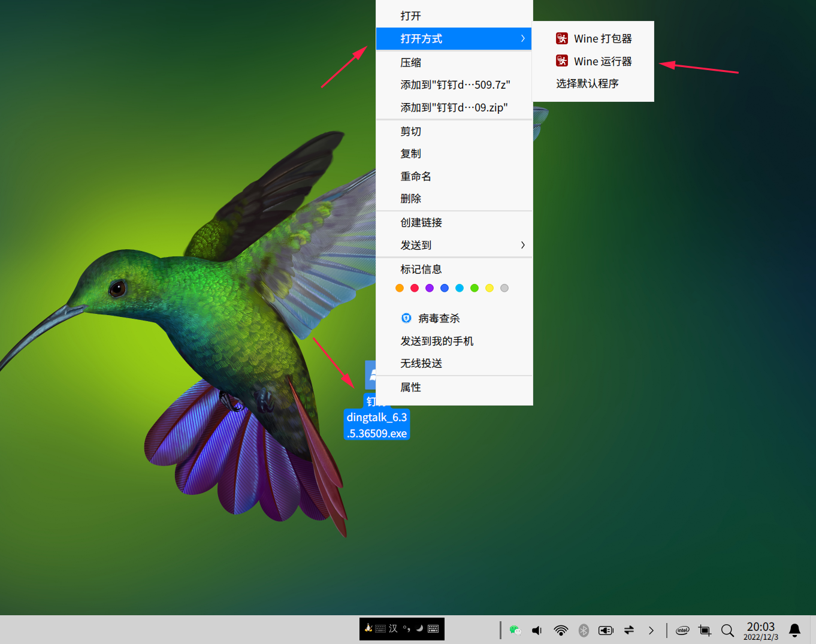The height and width of the screenshot is (644, 816).
Task: Open the Intel tray icon
Action: [x=682, y=630]
